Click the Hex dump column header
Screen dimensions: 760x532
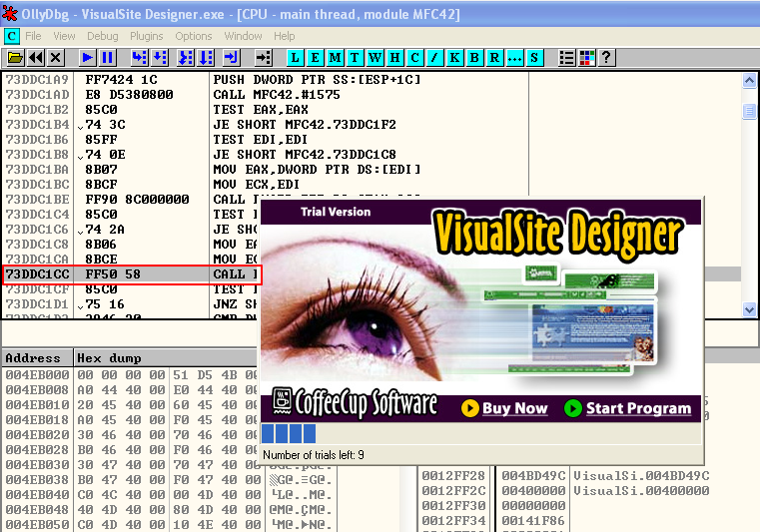click(x=165, y=358)
